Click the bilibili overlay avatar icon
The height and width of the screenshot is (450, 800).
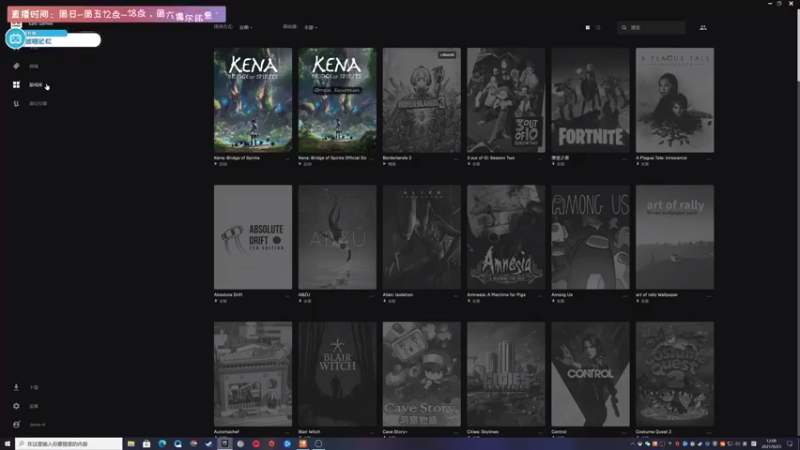pyautogui.click(x=16, y=39)
